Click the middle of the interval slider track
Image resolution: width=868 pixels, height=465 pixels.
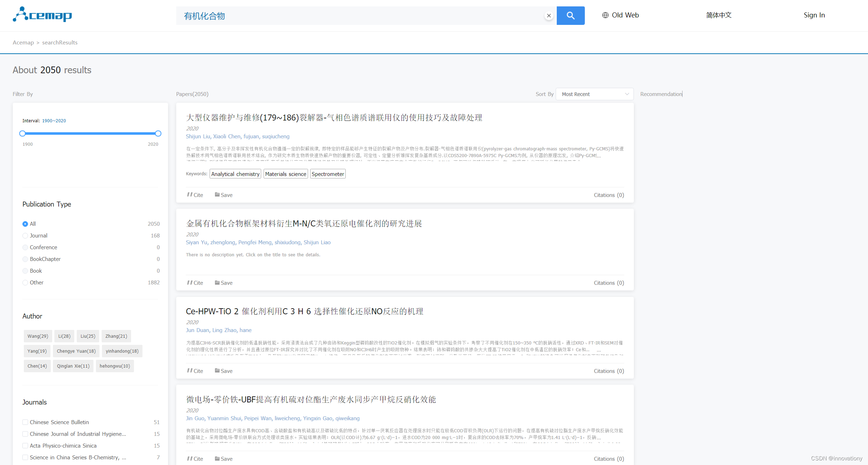(x=90, y=134)
